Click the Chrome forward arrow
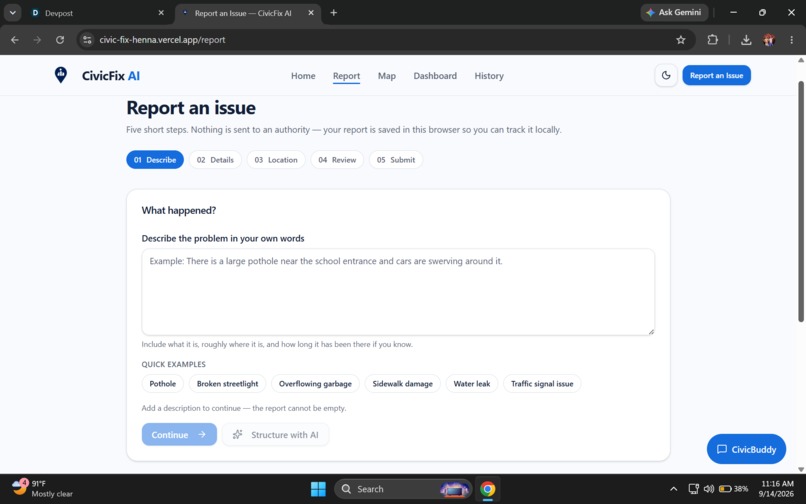 [37, 40]
